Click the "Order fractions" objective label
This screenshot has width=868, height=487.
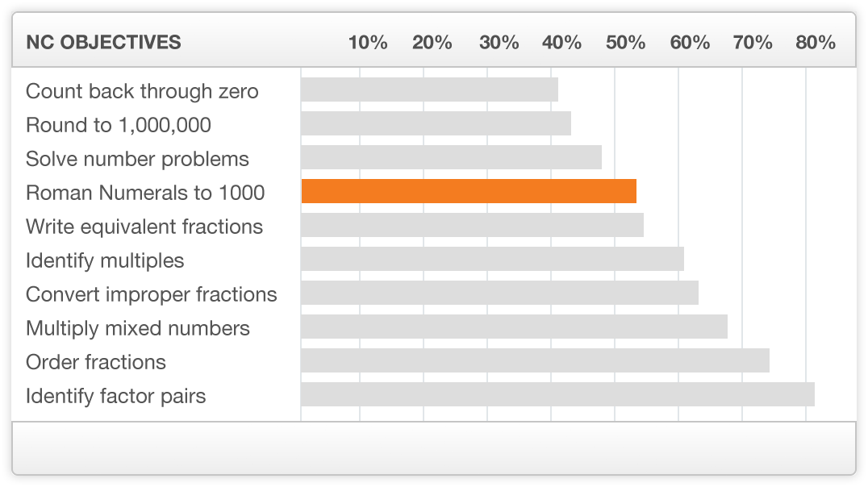click(x=96, y=362)
